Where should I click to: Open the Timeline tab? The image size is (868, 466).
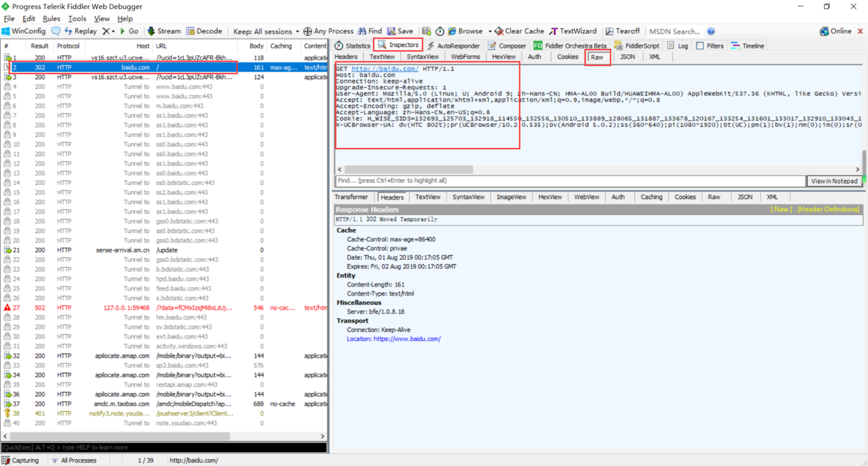point(748,46)
